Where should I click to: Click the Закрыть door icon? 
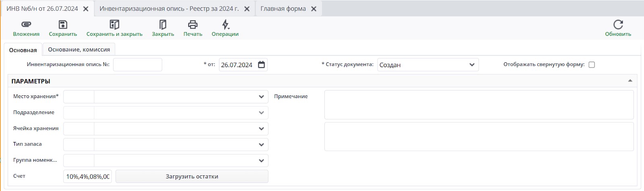(163, 25)
